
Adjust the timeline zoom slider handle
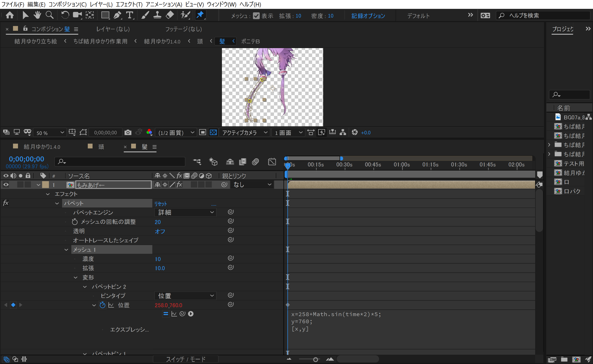[315, 359]
